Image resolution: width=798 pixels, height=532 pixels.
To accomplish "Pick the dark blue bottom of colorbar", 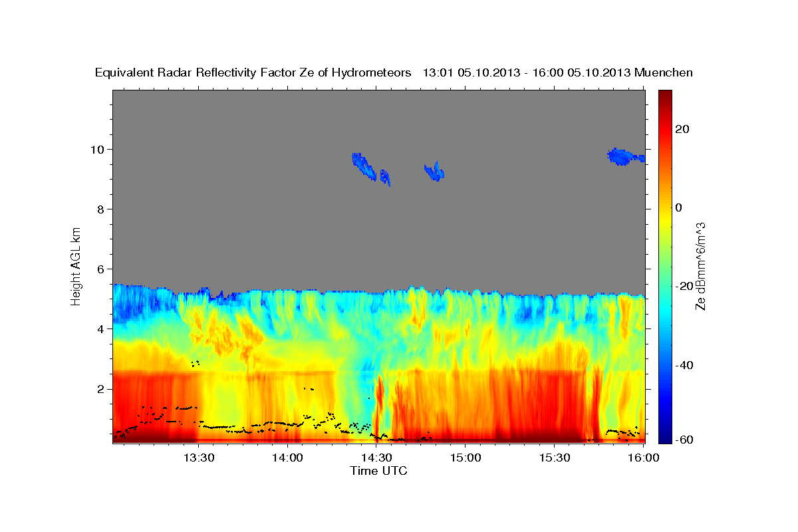I will pos(665,436).
